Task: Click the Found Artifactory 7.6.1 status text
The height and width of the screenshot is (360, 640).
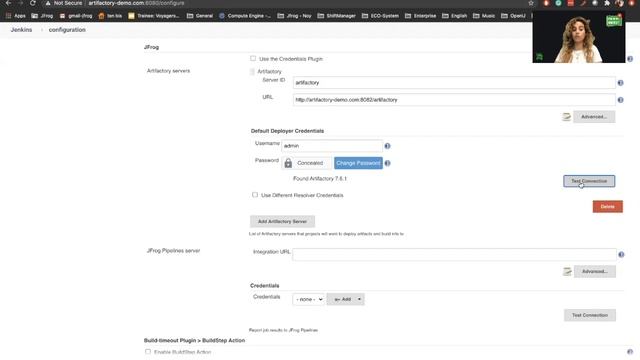Action: [x=320, y=178]
